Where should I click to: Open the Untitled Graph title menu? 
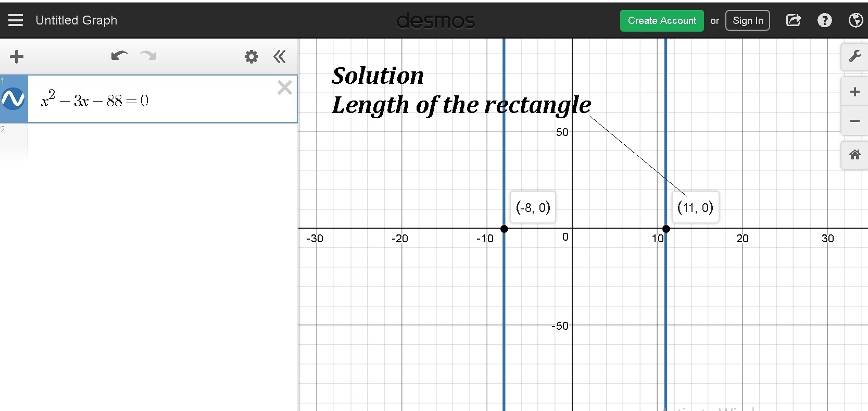coord(77,20)
